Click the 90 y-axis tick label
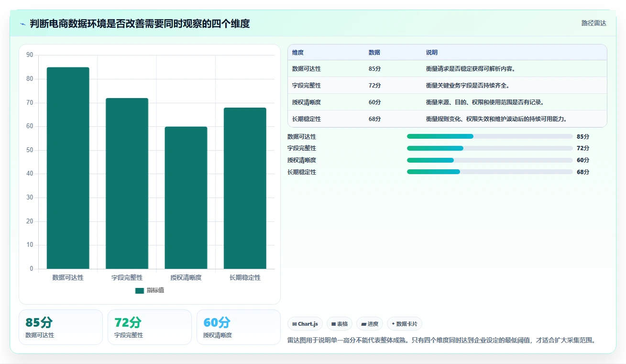The height and width of the screenshot is (364, 626). [30, 55]
